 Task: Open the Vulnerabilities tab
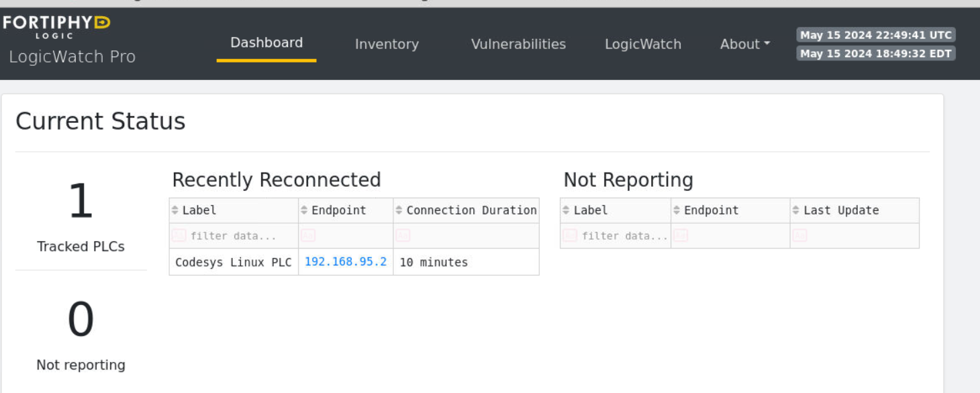click(518, 44)
